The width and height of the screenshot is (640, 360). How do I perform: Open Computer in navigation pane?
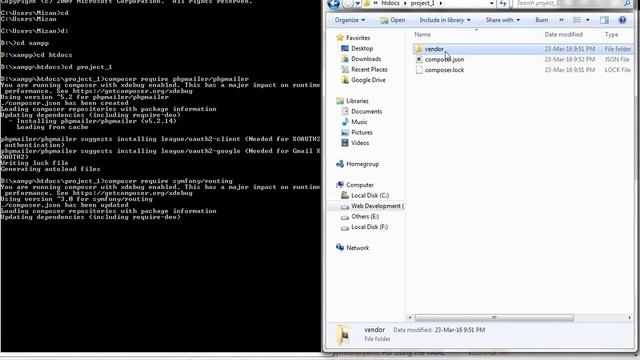360,185
